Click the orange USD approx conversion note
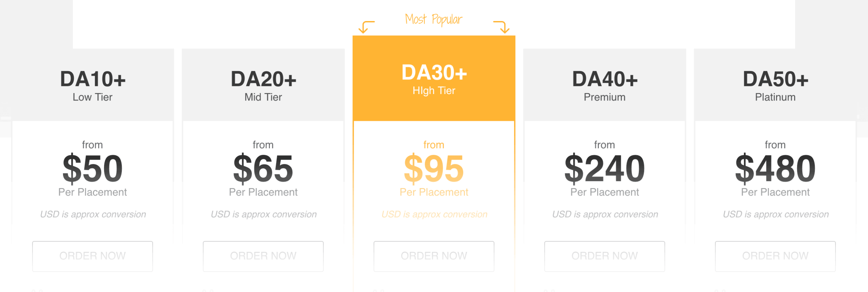 point(434,214)
